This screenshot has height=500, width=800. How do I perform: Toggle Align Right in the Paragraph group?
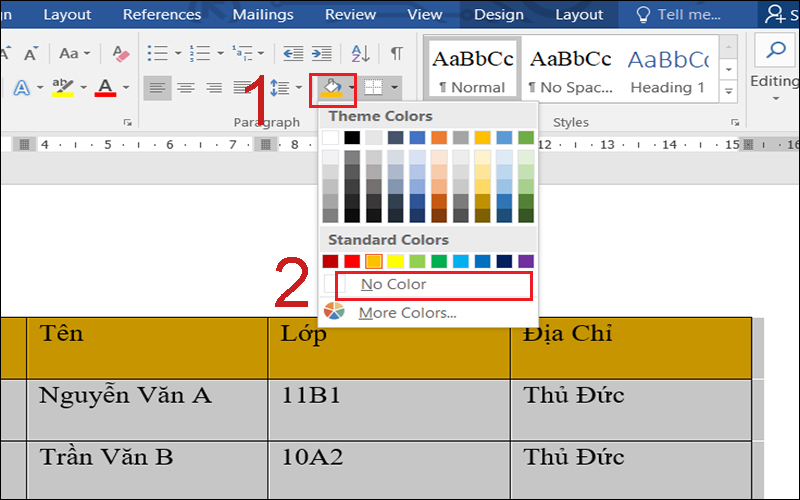(213, 88)
